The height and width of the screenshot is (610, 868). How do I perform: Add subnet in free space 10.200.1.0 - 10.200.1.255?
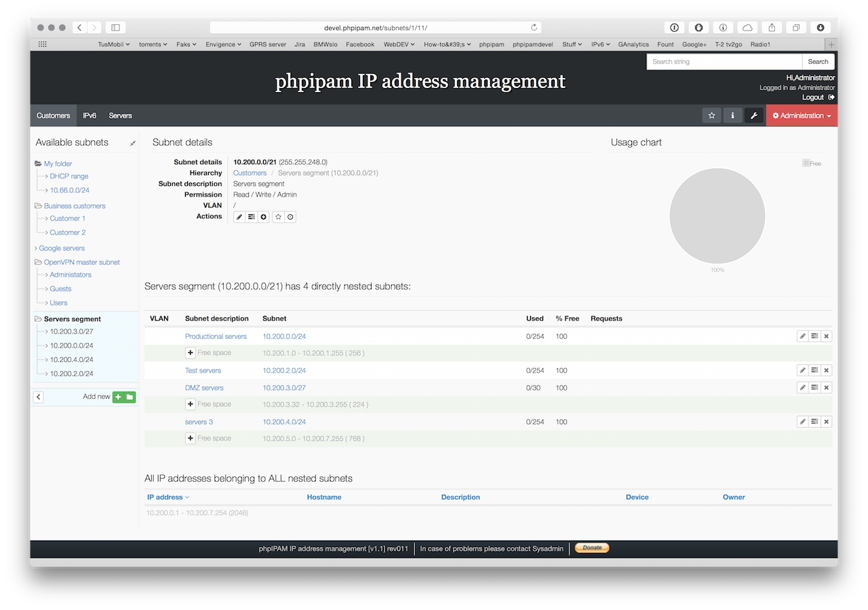click(191, 352)
